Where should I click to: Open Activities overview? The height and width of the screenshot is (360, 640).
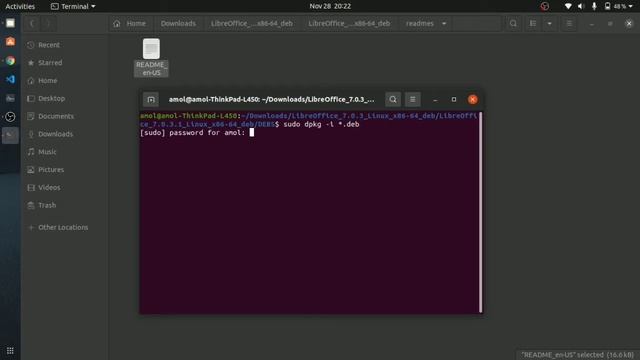coord(20,6)
